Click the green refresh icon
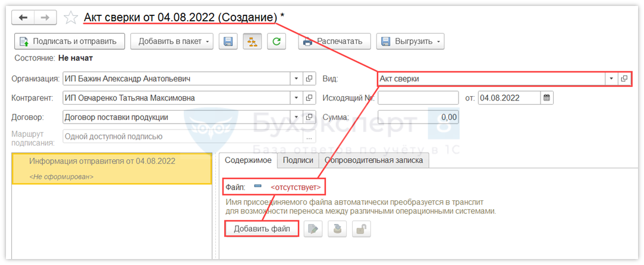Image resolution: width=644 pixels, height=265 pixels. (276, 42)
